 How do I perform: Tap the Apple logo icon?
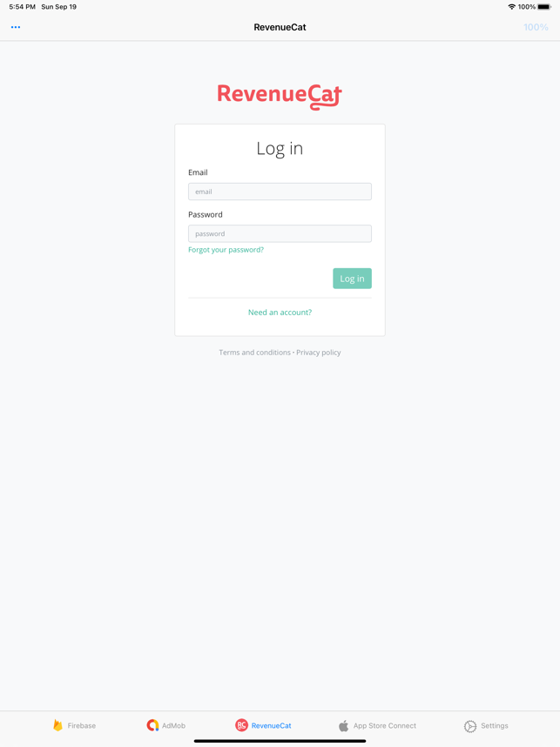343,725
